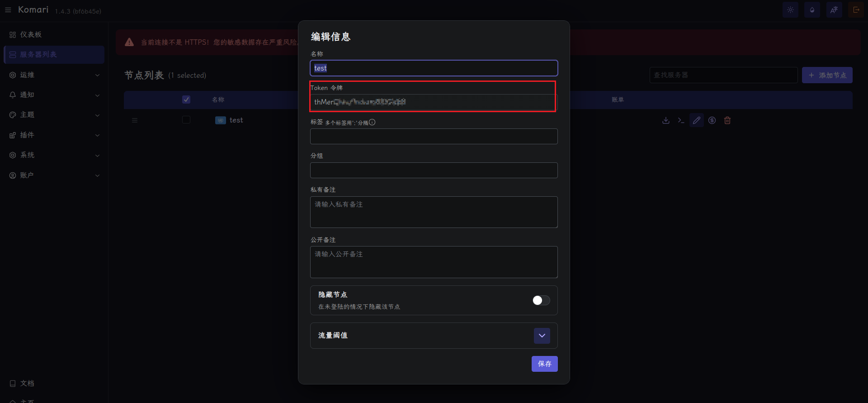The image size is (868, 403).
Task: Click the 文档 docs icon in sidebar
Action: click(13, 384)
